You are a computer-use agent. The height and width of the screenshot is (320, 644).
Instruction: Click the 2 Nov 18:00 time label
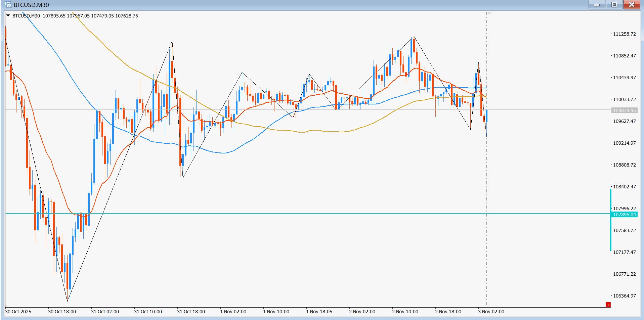coord(448,312)
